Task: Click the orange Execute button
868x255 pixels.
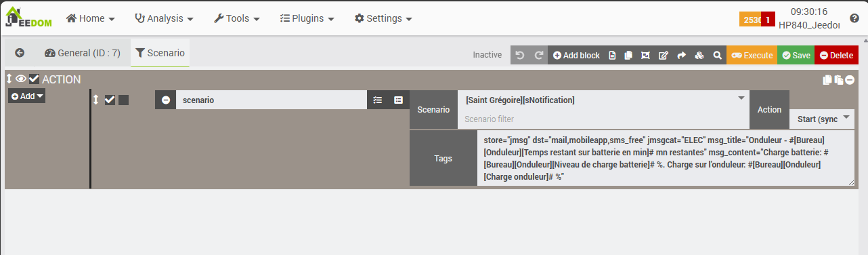Action: [752, 56]
